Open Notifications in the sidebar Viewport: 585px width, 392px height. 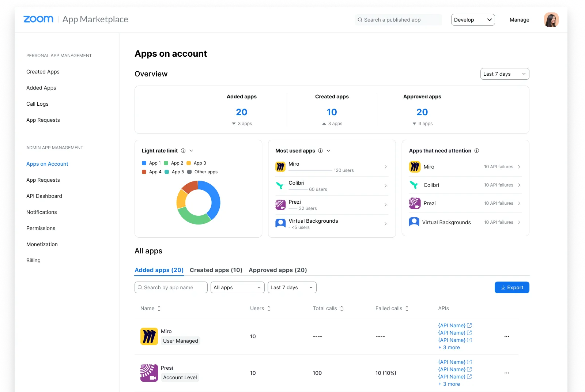tap(42, 212)
